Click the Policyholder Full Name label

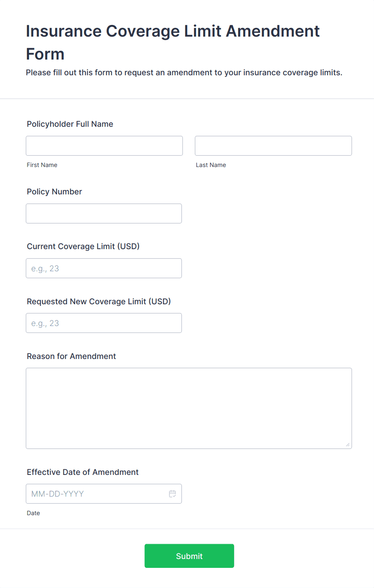click(x=70, y=124)
